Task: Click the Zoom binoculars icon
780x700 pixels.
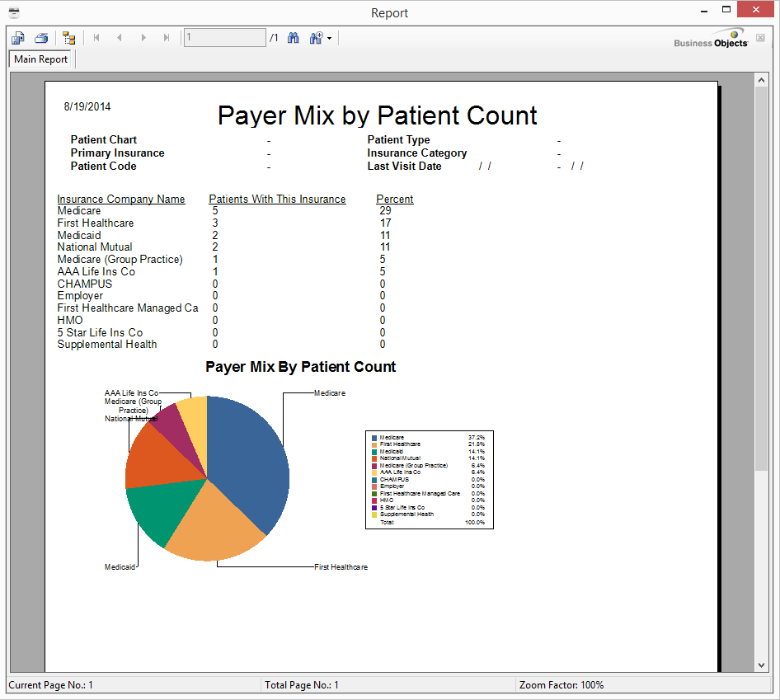Action: click(x=316, y=38)
